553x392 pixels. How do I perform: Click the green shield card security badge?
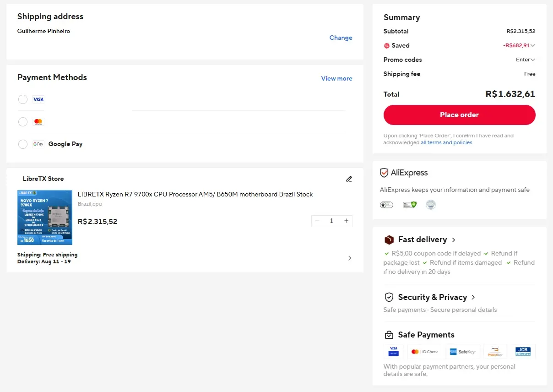pyautogui.click(x=409, y=205)
